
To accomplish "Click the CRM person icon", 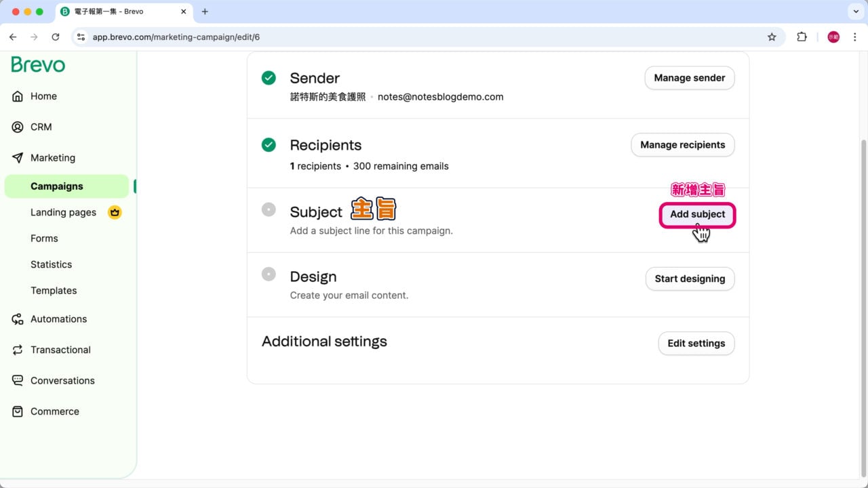I will point(18,127).
